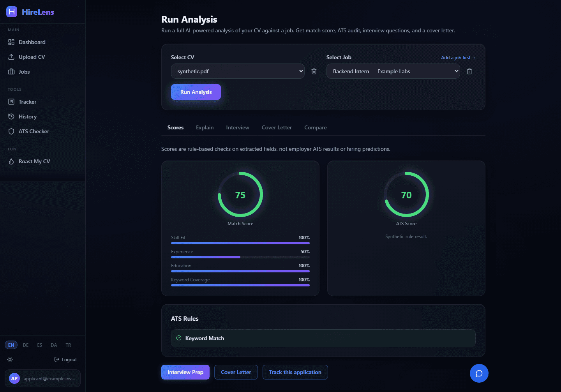
Task: Click the HireLens logo icon
Action: click(12, 12)
